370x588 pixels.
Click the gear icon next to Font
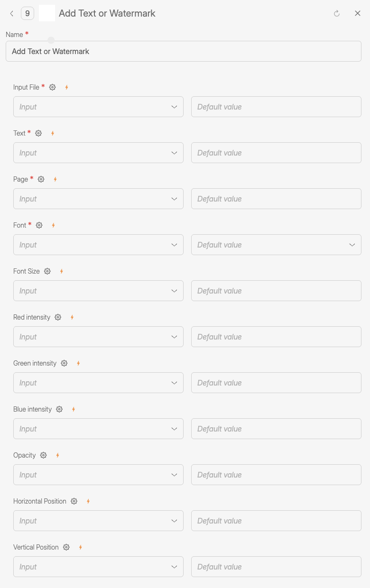point(39,225)
